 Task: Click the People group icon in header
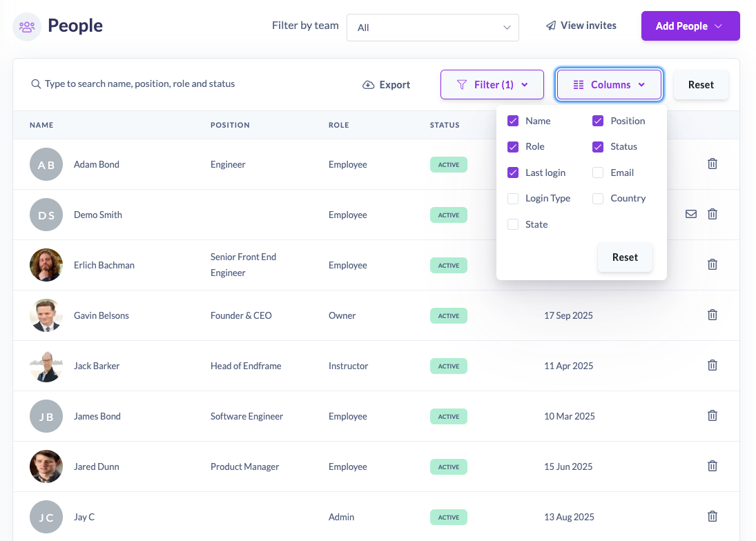[x=27, y=27]
